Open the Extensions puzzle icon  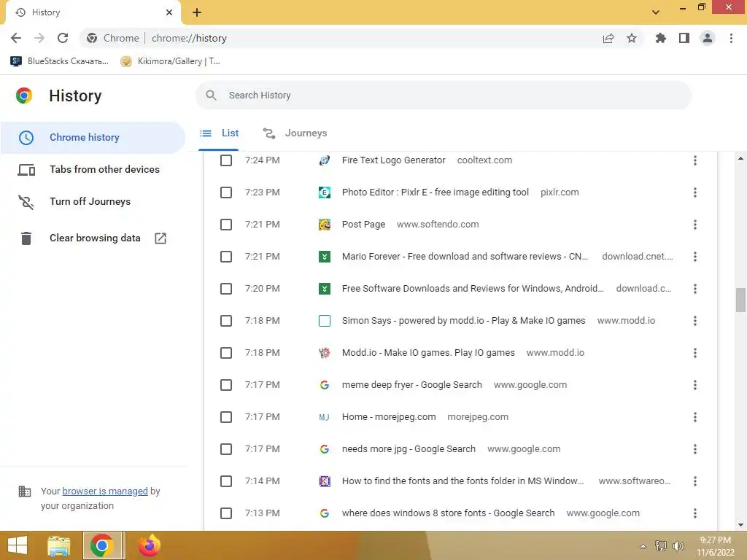tap(660, 38)
